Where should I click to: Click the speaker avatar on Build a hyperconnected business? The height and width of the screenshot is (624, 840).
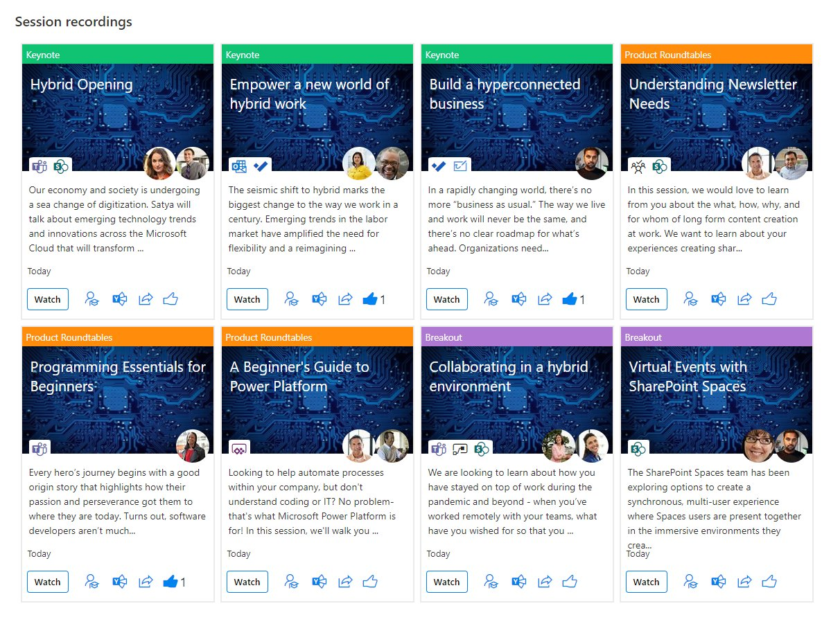click(592, 163)
